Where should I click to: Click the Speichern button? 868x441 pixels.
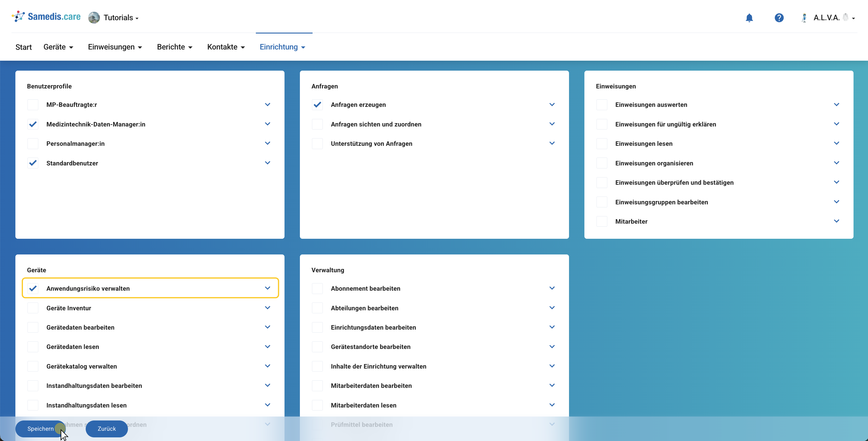click(x=40, y=429)
